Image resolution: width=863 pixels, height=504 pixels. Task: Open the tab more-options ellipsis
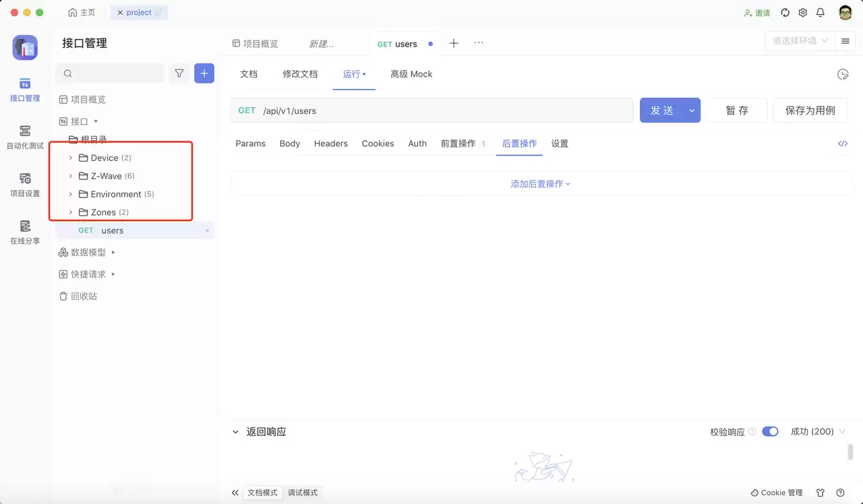[x=479, y=42]
